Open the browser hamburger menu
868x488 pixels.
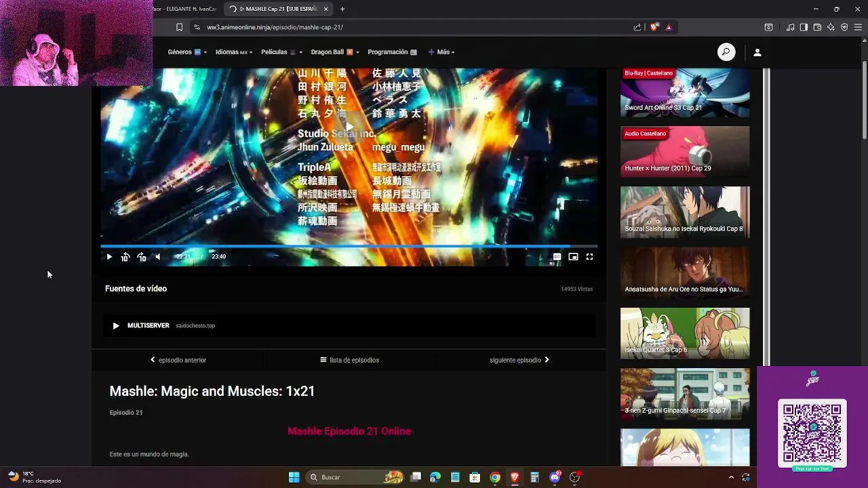pyautogui.click(x=858, y=27)
